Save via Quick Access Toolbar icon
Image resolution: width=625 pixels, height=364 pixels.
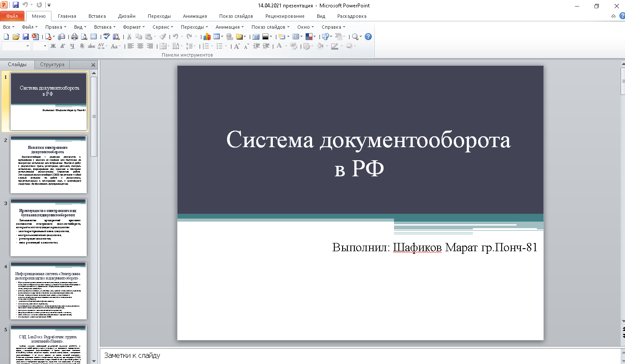click(x=16, y=5)
